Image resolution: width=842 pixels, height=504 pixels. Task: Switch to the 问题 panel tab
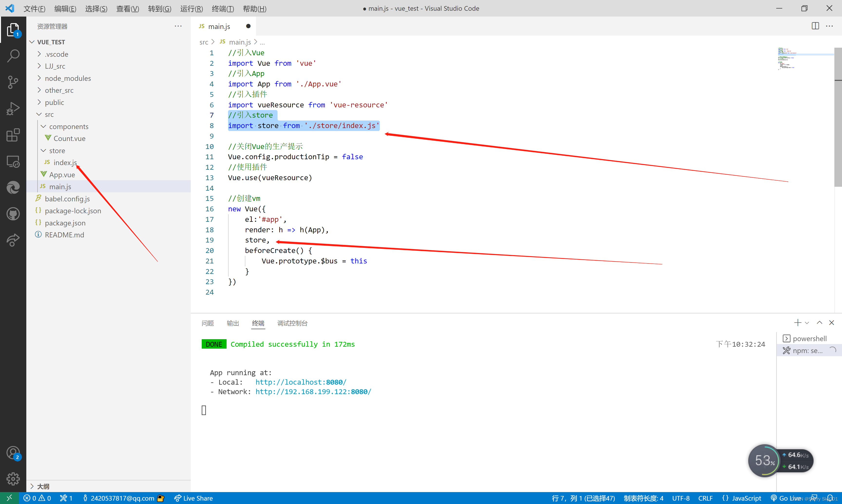(x=208, y=323)
